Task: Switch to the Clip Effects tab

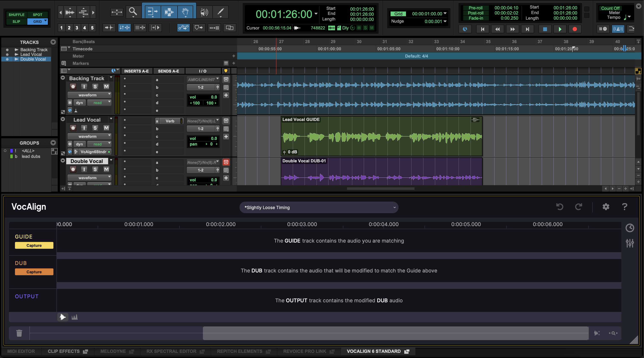Action: [64, 351]
